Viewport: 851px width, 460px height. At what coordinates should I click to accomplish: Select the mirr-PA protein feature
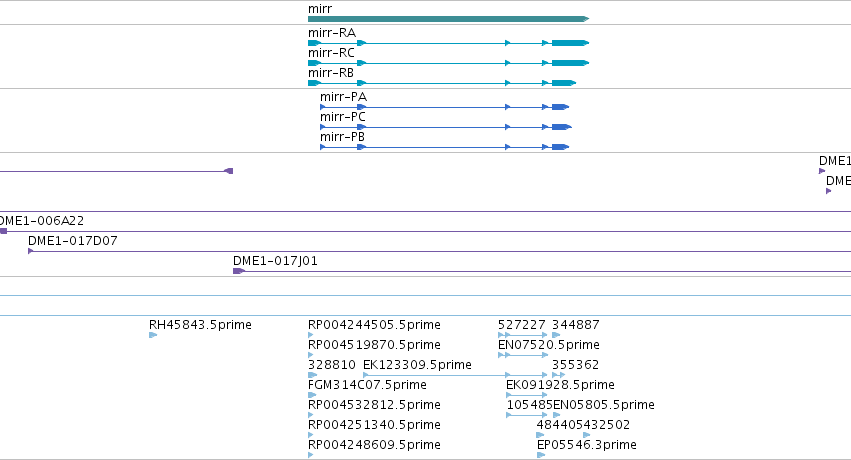click(444, 107)
